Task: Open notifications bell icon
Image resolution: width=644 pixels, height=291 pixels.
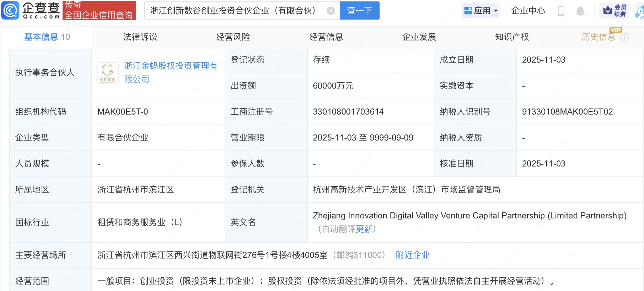Action: 580,11
